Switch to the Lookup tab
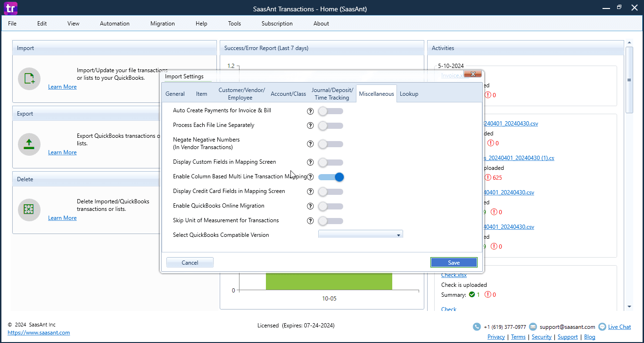Screen dimensions: 644x343 pos(409,93)
